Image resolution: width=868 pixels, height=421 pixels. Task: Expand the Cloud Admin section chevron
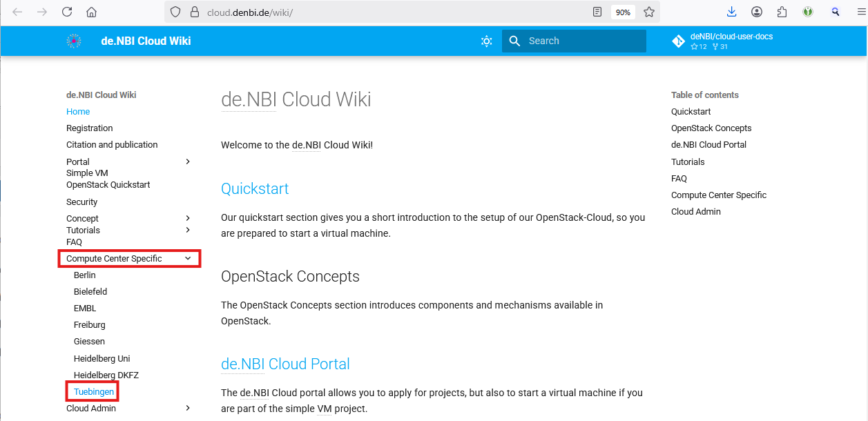pyautogui.click(x=188, y=408)
